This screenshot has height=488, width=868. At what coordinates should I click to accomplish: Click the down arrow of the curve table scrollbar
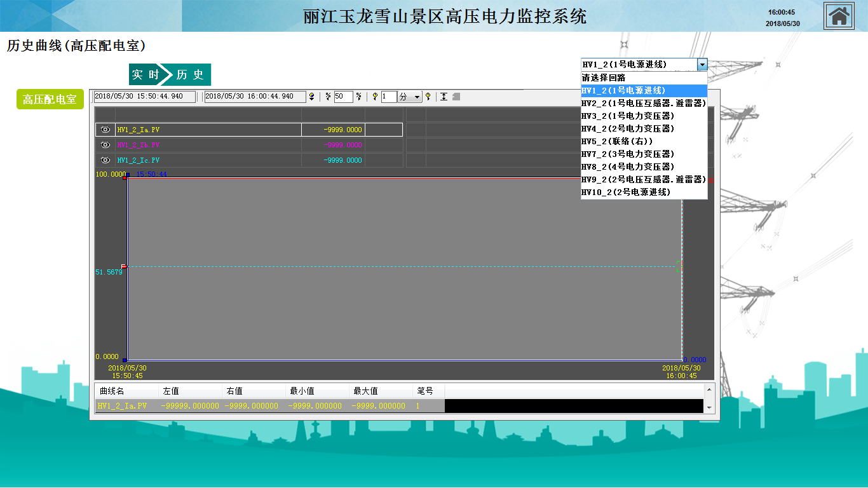(x=709, y=408)
